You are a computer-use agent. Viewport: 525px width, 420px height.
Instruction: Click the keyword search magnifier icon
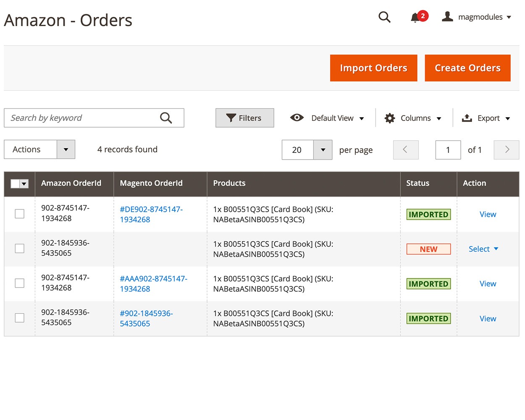pos(166,118)
